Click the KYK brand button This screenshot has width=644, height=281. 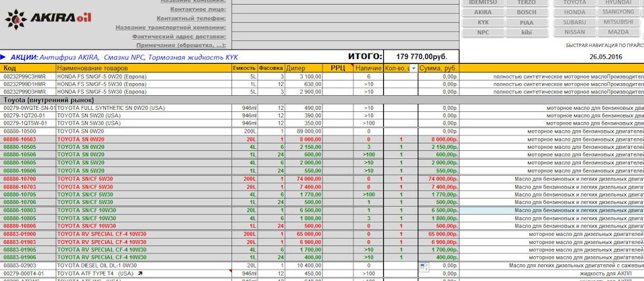[483, 21]
